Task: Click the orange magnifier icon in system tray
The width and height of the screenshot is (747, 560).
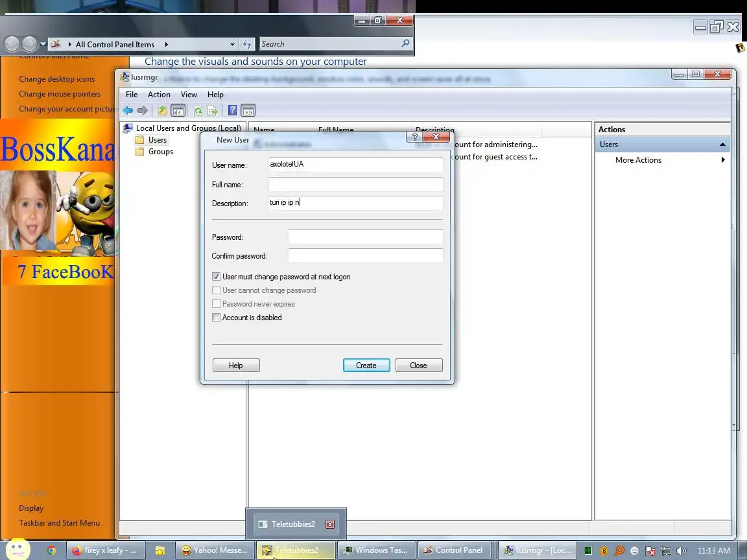Action: click(x=619, y=551)
